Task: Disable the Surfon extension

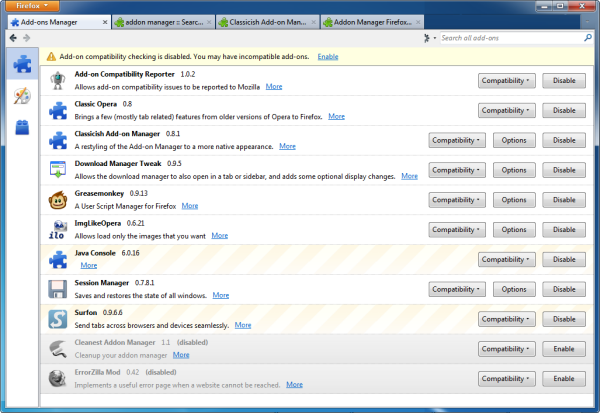Action: 564,319
